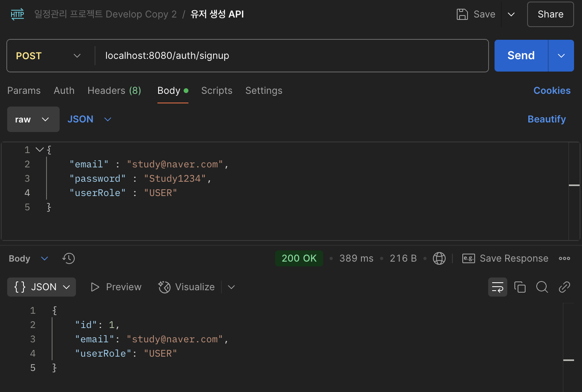Click the Visualize button
Image resolution: width=582 pixels, height=392 pixels.
(187, 287)
